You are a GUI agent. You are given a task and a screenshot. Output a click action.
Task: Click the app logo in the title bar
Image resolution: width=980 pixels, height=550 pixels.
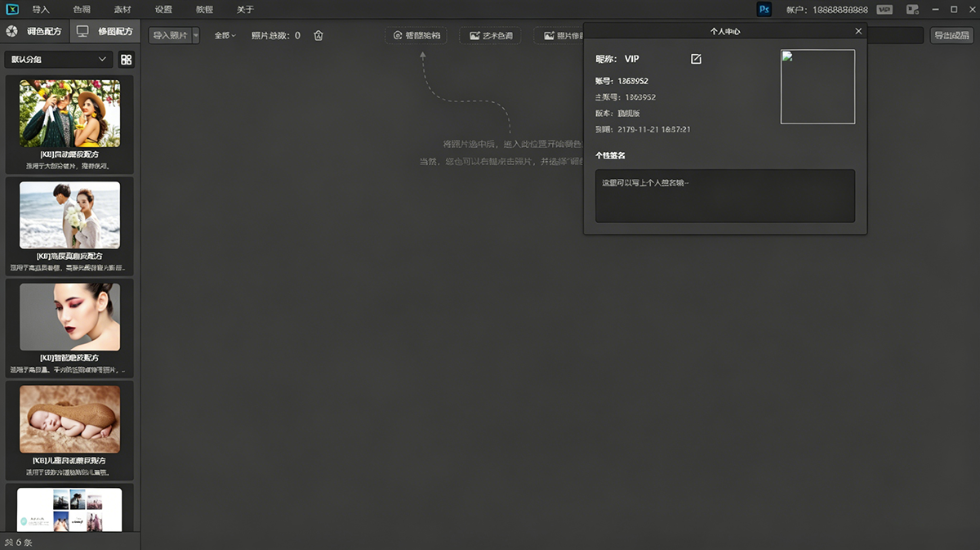pos(11,10)
